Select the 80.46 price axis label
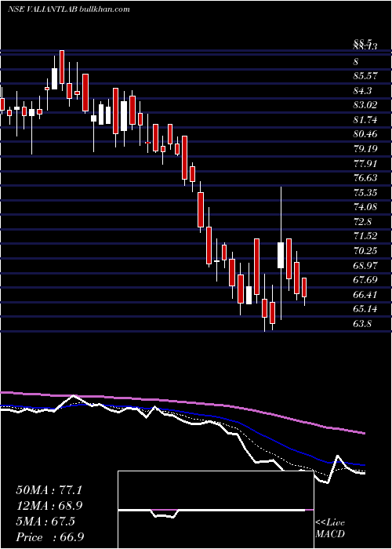 (366, 134)
